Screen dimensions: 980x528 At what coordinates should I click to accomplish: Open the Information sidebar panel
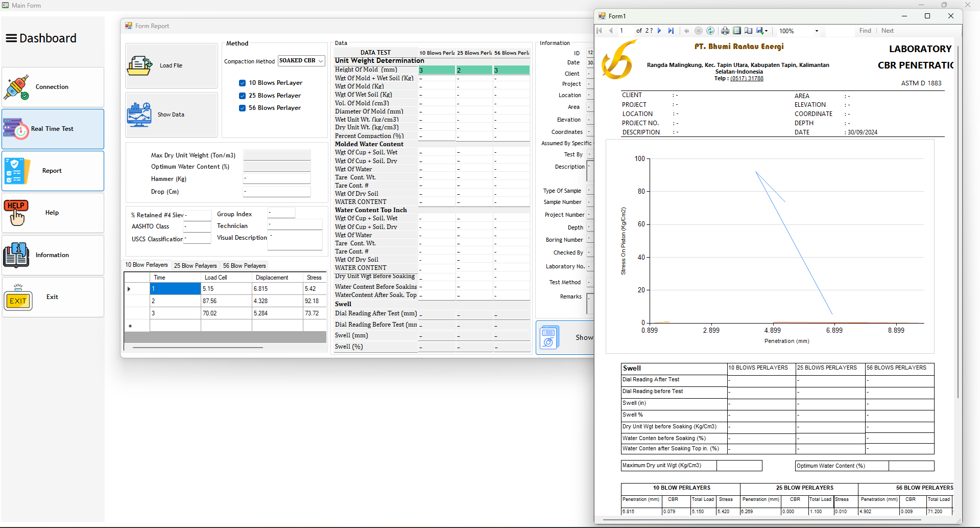click(16, 255)
